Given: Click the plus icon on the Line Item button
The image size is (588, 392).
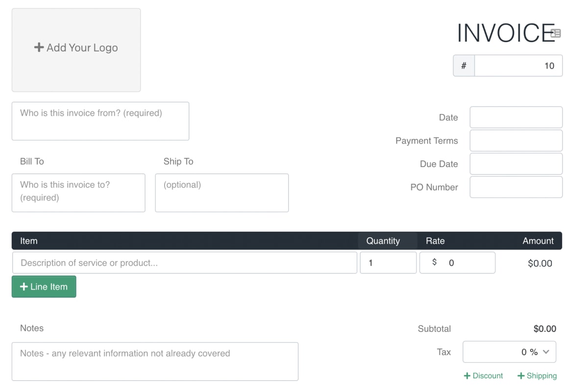Looking at the screenshot, I should (24, 287).
